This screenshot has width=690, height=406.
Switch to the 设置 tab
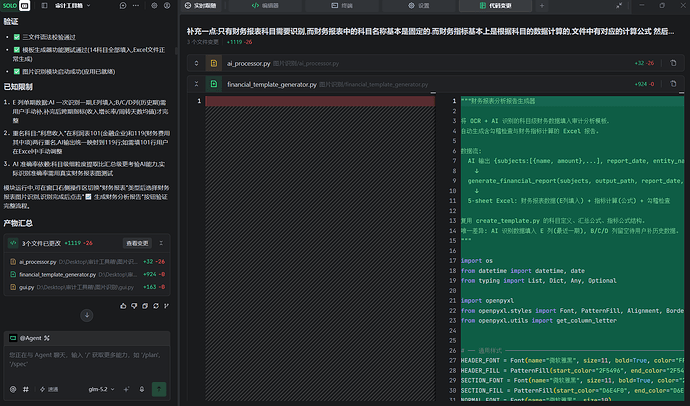coord(418,5)
